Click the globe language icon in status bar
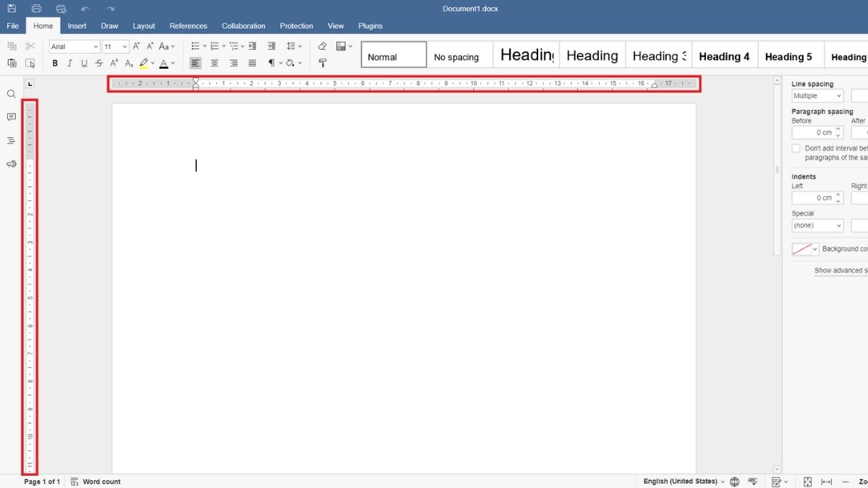This screenshot has height=488, width=868. [735, 481]
